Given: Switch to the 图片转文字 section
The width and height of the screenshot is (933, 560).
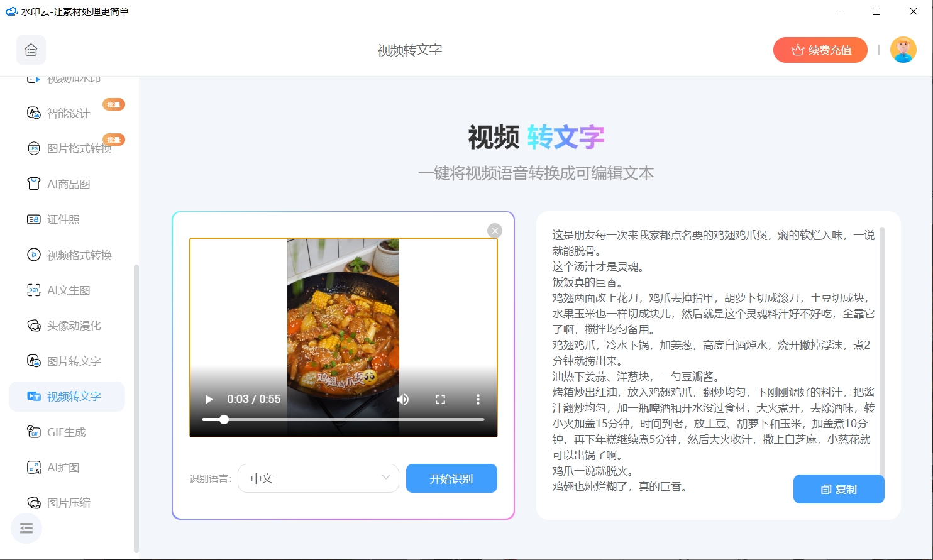Looking at the screenshot, I should 68,361.
